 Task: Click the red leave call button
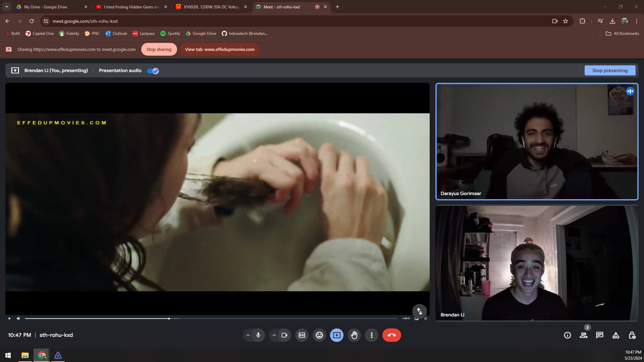click(391, 335)
